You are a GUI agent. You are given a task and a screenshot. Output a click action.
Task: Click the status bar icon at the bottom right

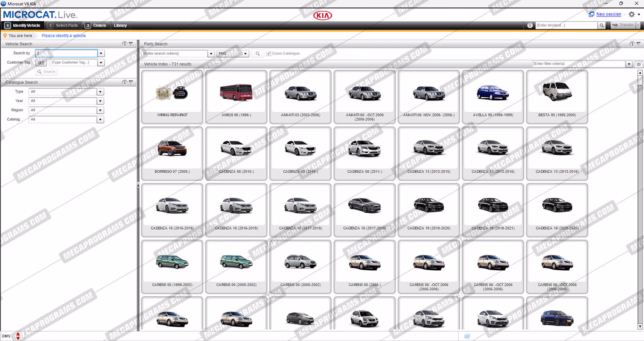[467, 336]
